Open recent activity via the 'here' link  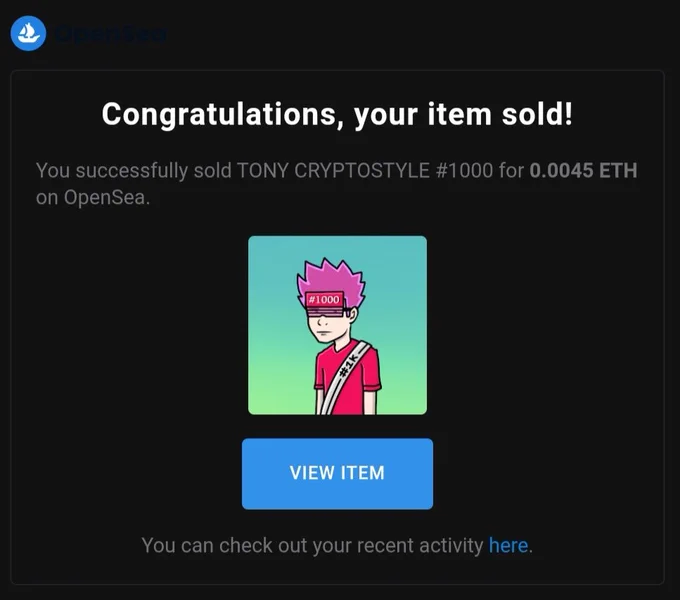[x=508, y=545]
